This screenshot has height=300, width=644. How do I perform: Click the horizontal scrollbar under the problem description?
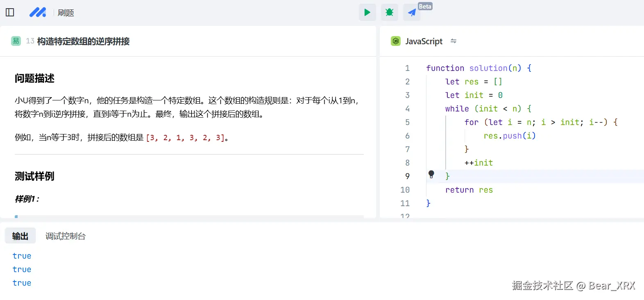pos(188,216)
